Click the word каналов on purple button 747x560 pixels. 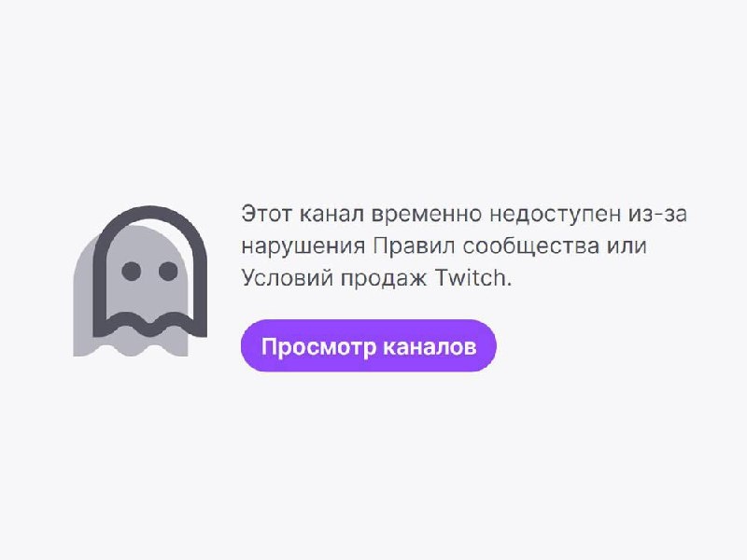(430, 346)
